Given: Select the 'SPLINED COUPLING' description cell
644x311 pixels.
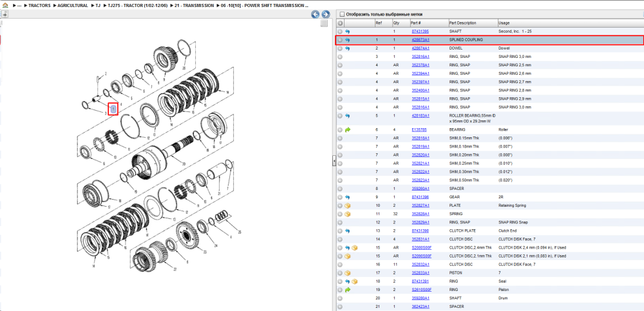Looking at the screenshot, I should pyautogui.click(x=466, y=40).
